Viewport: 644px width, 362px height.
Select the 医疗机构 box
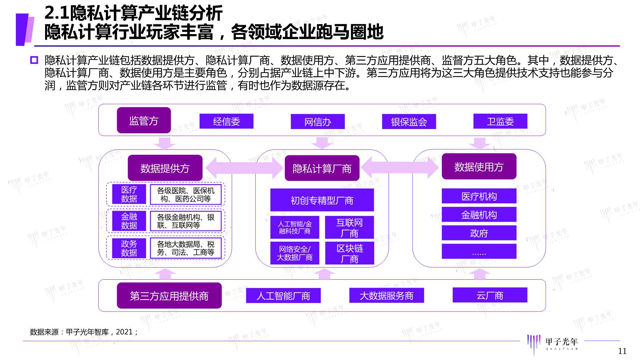[x=479, y=196]
